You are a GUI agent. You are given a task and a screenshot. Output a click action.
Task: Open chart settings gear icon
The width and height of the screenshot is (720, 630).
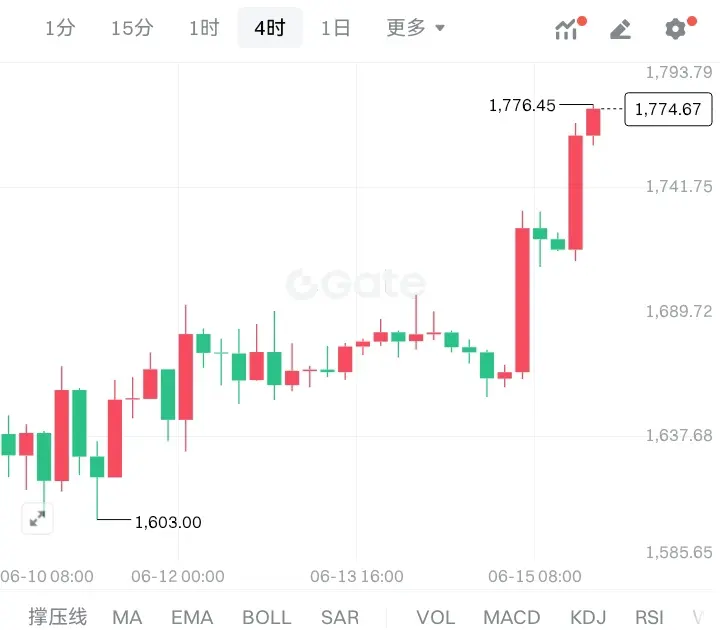pyautogui.click(x=678, y=28)
